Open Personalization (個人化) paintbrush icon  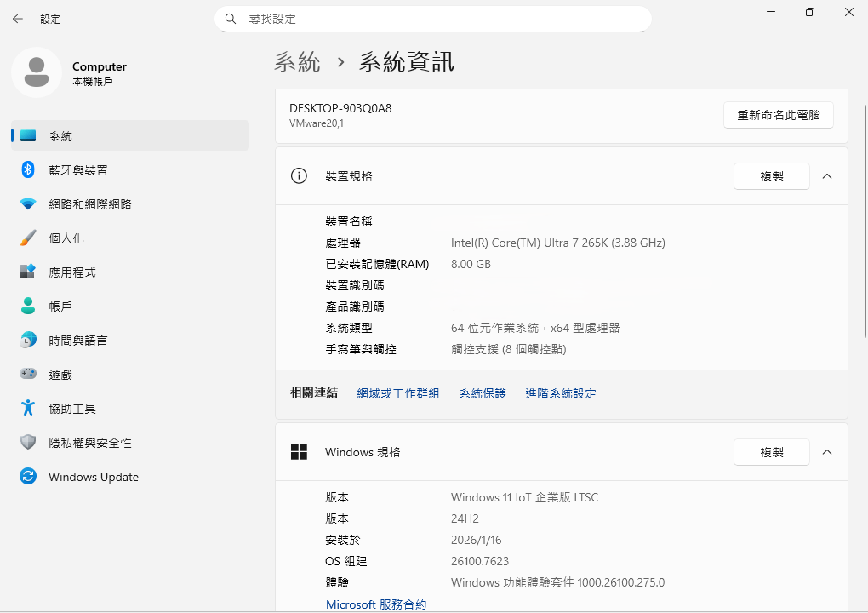[x=28, y=238]
